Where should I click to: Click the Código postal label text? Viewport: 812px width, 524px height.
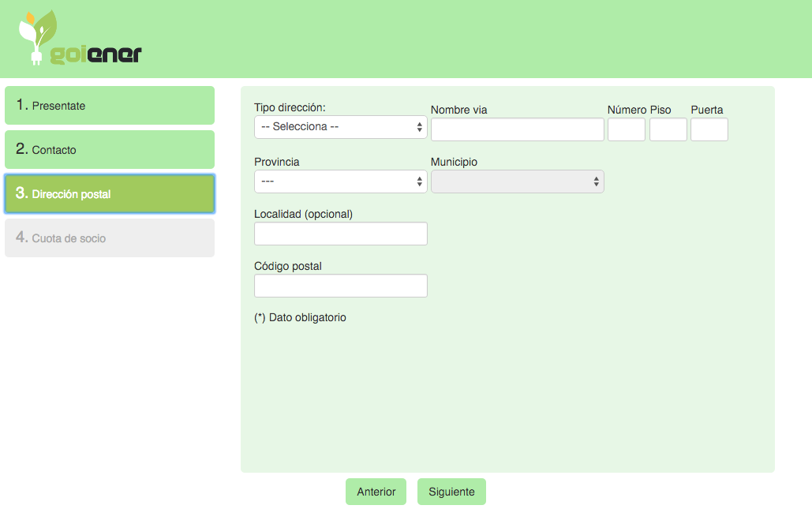pyautogui.click(x=287, y=267)
